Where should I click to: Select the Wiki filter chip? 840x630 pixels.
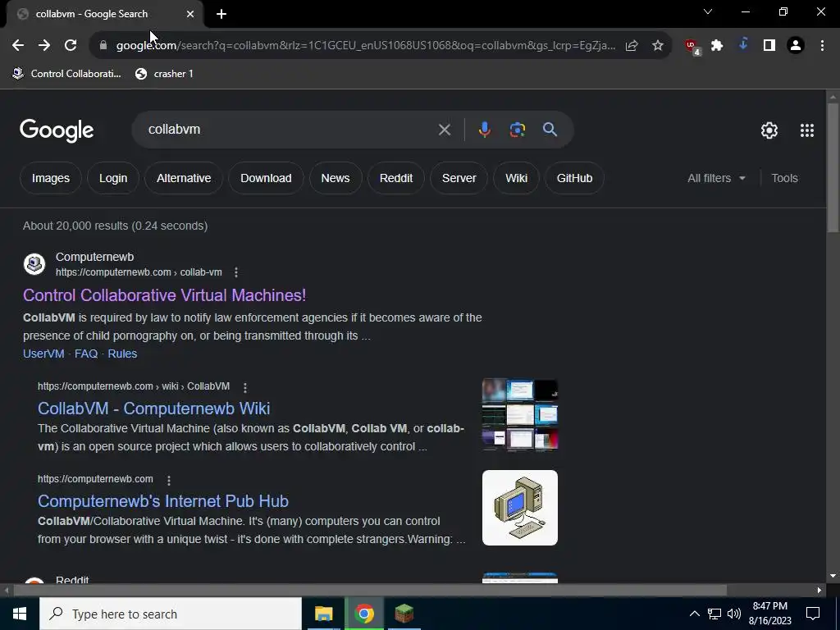pos(517,178)
